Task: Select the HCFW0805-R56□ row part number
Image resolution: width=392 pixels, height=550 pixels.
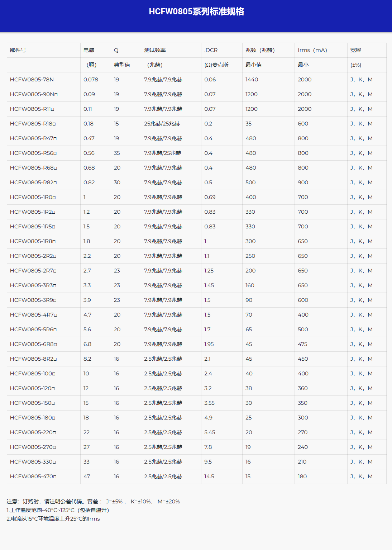Action: 33,153
